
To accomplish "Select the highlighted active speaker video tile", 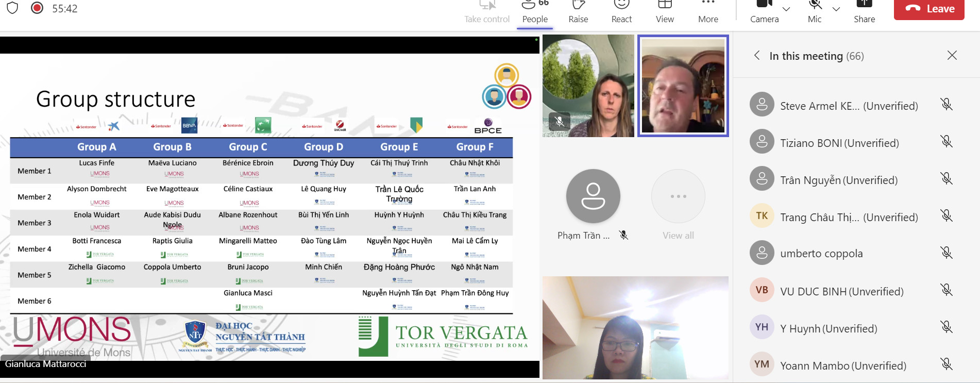I will (x=683, y=86).
